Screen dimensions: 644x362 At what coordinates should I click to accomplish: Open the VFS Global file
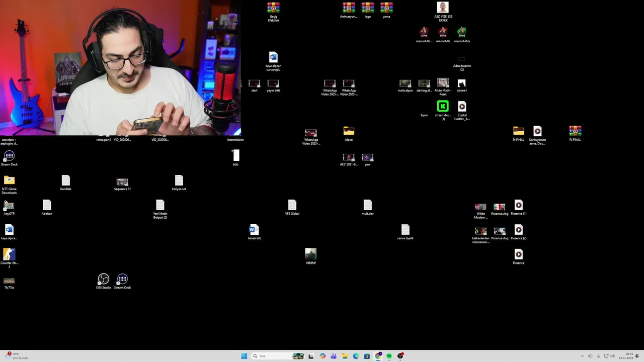(292, 205)
